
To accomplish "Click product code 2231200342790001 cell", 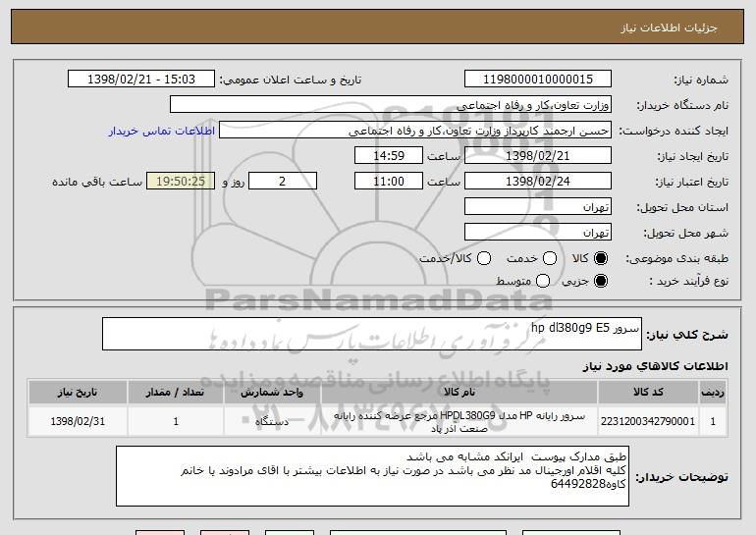I will pyautogui.click(x=648, y=421).
